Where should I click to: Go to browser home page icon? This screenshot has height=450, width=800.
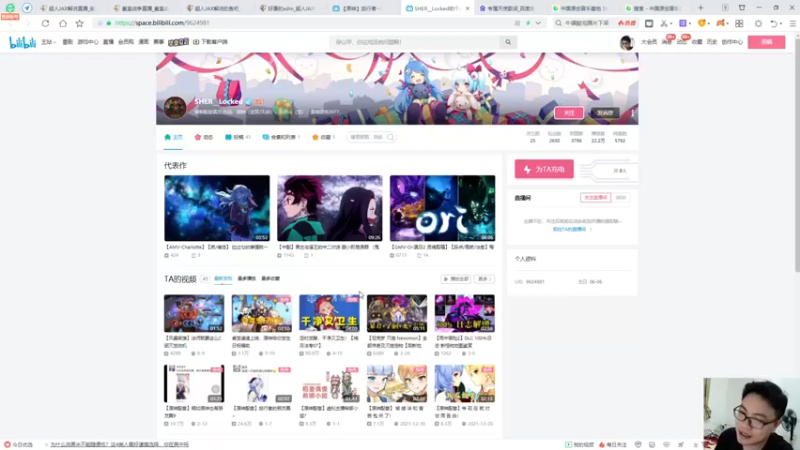click(x=63, y=23)
